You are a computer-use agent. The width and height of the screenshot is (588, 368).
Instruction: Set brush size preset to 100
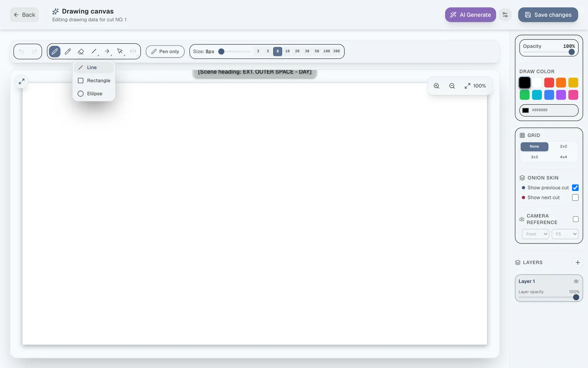tap(327, 51)
